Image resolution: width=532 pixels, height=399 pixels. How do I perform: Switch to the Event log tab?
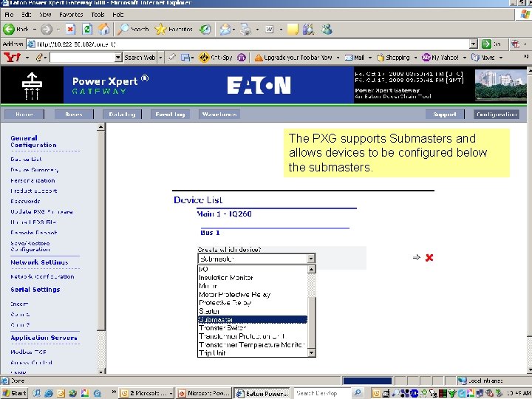tap(170, 115)
